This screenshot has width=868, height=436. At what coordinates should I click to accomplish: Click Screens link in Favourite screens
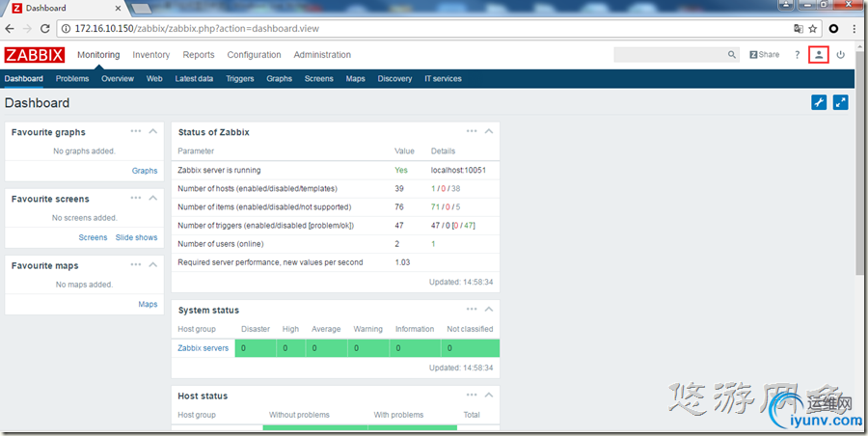coord(93,237)
